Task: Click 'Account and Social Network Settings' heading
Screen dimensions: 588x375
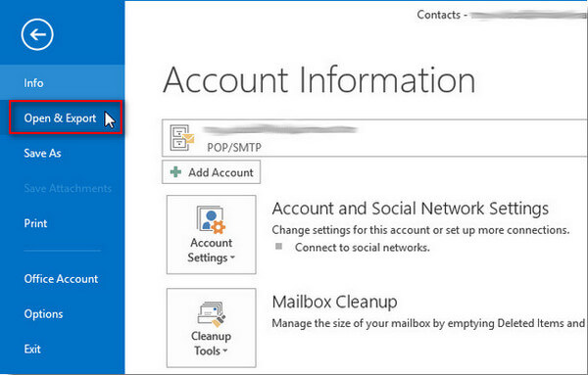Action: click(x=411, y=209)
